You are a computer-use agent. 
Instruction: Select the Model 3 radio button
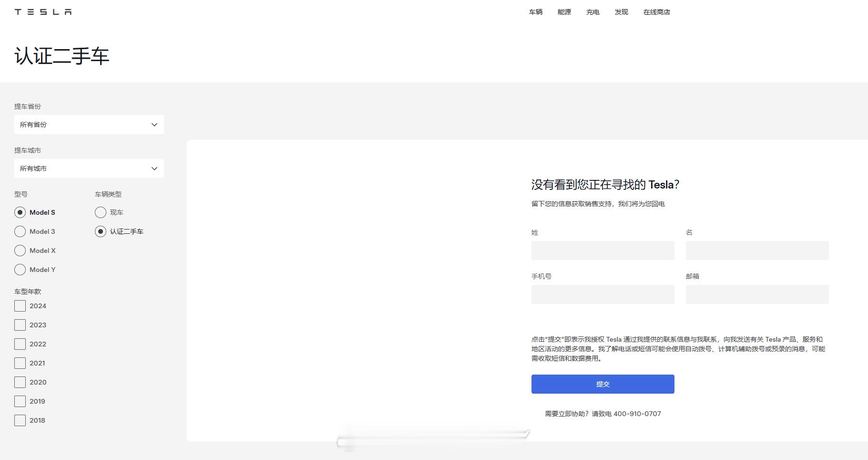20,231
